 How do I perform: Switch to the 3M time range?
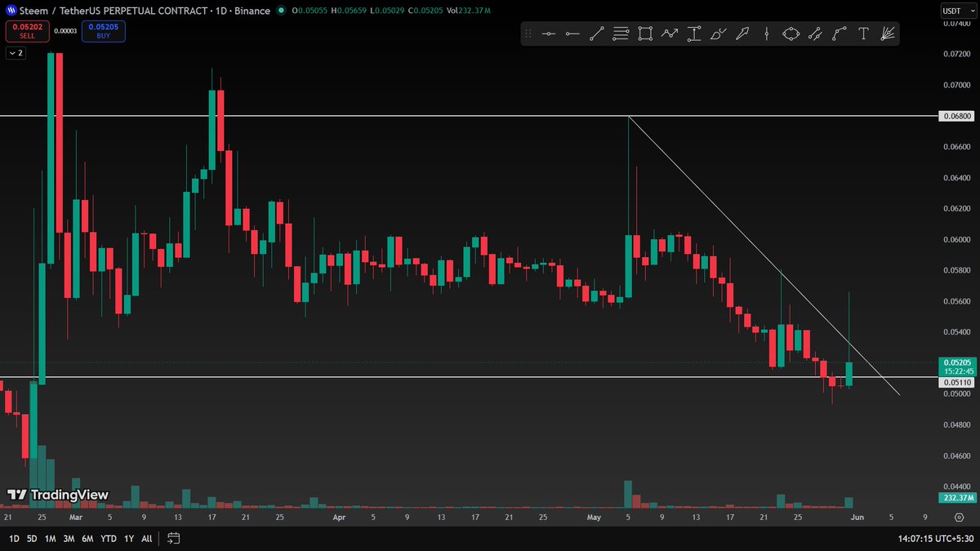69,538
